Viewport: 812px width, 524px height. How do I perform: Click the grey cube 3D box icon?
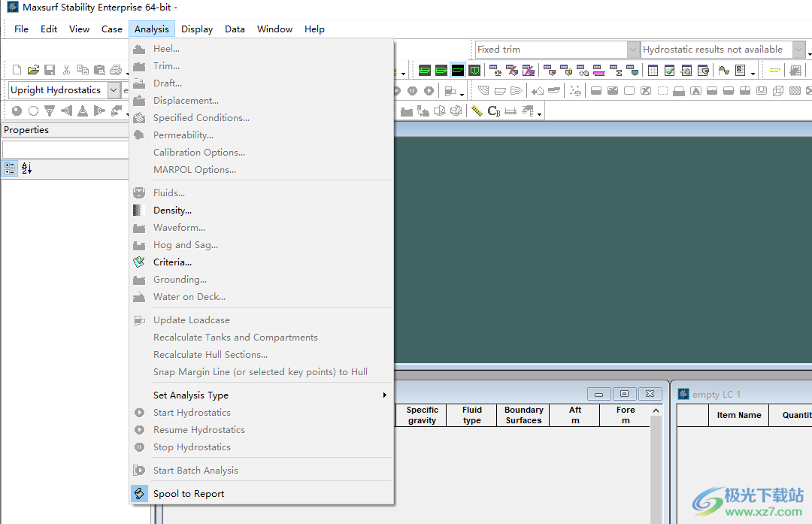point(778,91)
